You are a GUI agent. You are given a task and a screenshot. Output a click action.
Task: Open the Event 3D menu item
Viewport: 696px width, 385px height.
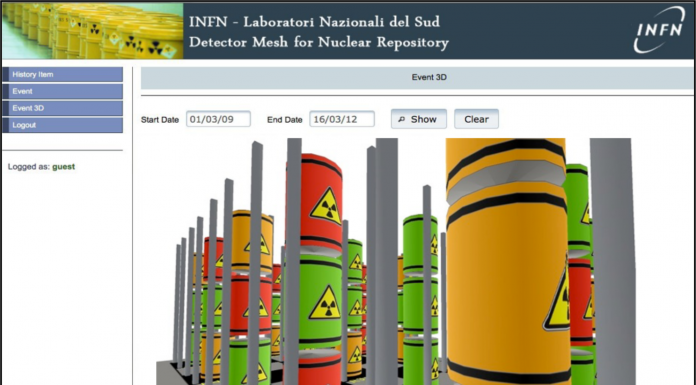point(63,108)
